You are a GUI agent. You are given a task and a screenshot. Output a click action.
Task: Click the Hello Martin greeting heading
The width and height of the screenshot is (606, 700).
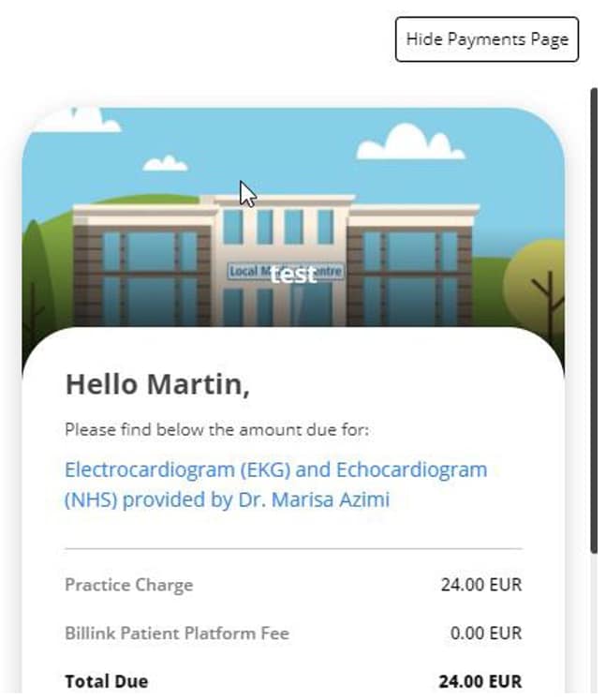click(x=157, y=384)
